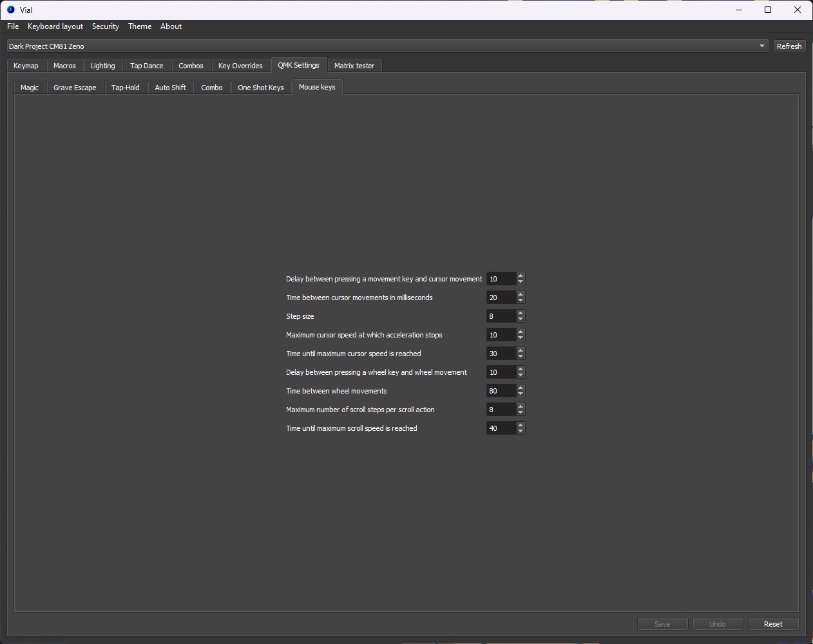Click the wheel key delay input field

(x=501, y=372)
